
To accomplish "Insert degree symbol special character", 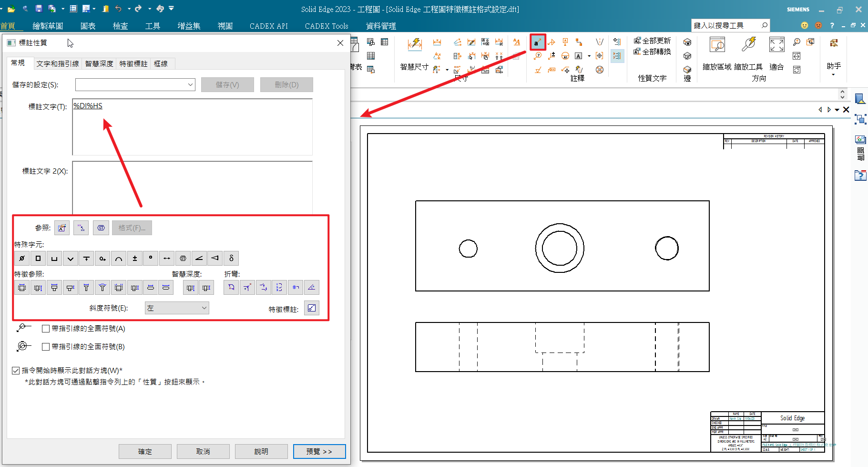I will [x=151, y=258].
